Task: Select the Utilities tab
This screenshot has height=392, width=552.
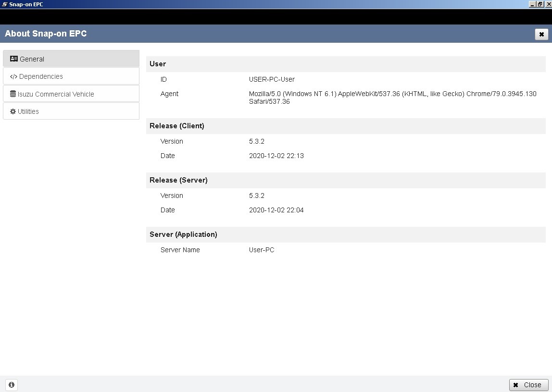Action: (71, 111)
